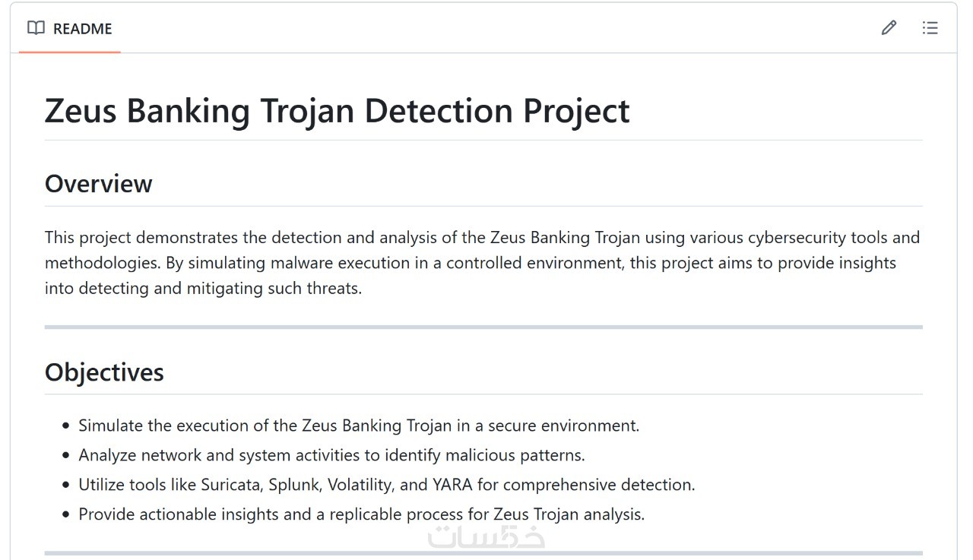Click the Objectives heading

click(x=104, y=372)
